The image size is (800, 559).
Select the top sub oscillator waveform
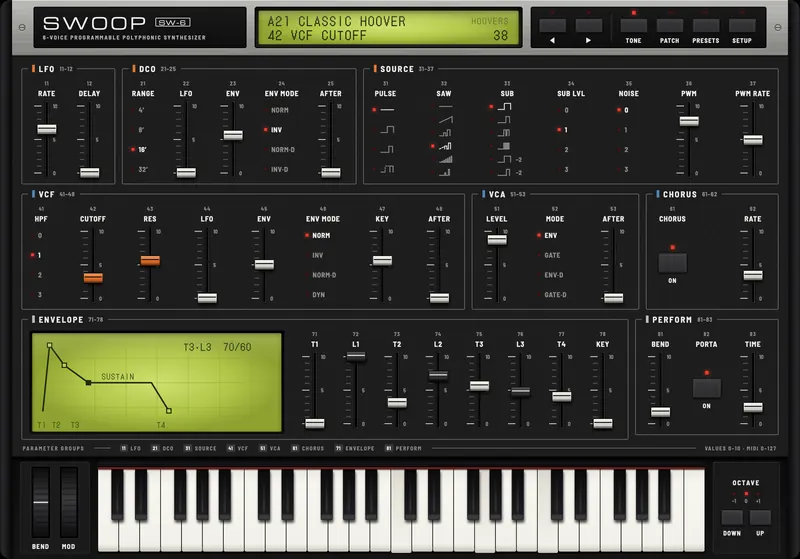point(504,107)
